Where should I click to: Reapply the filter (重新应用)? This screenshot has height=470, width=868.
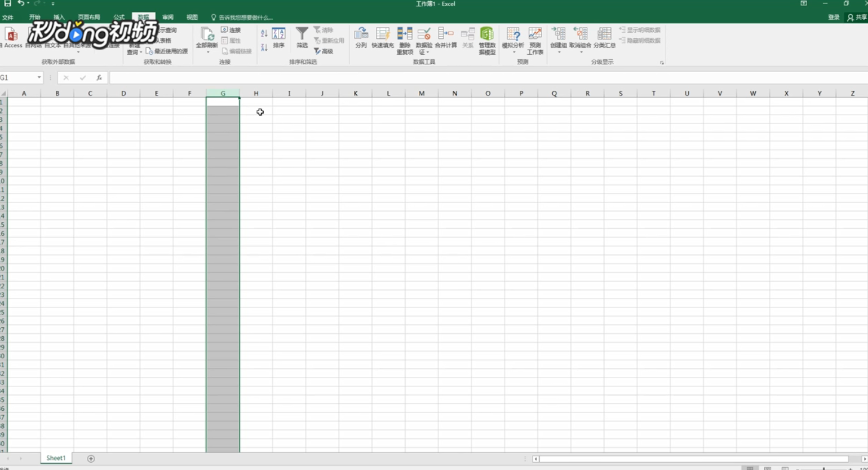coord(329,41)
